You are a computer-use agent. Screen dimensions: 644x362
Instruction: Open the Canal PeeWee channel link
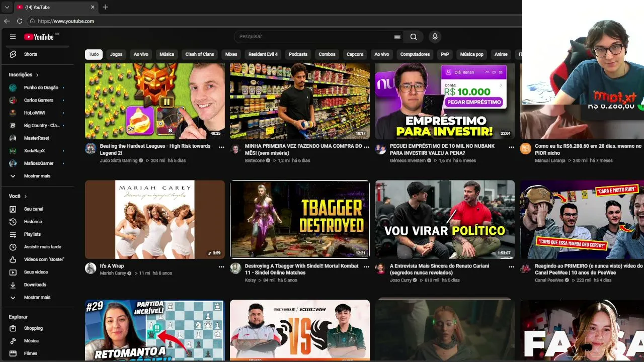point(549,281)
